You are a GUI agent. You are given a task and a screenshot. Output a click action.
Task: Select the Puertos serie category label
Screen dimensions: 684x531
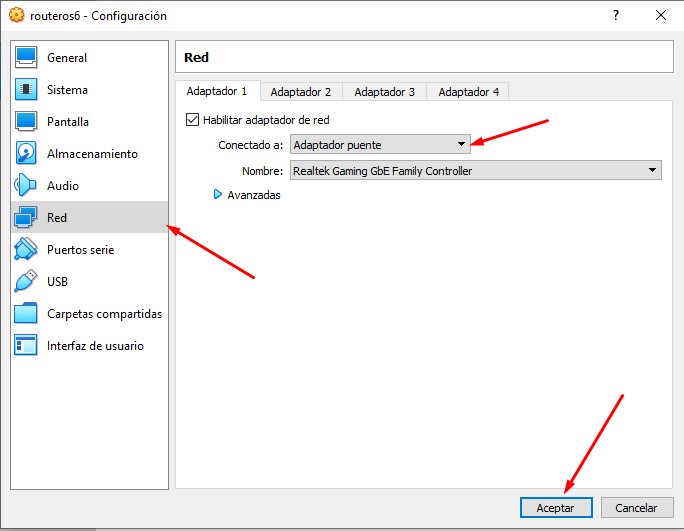point(81,250)
